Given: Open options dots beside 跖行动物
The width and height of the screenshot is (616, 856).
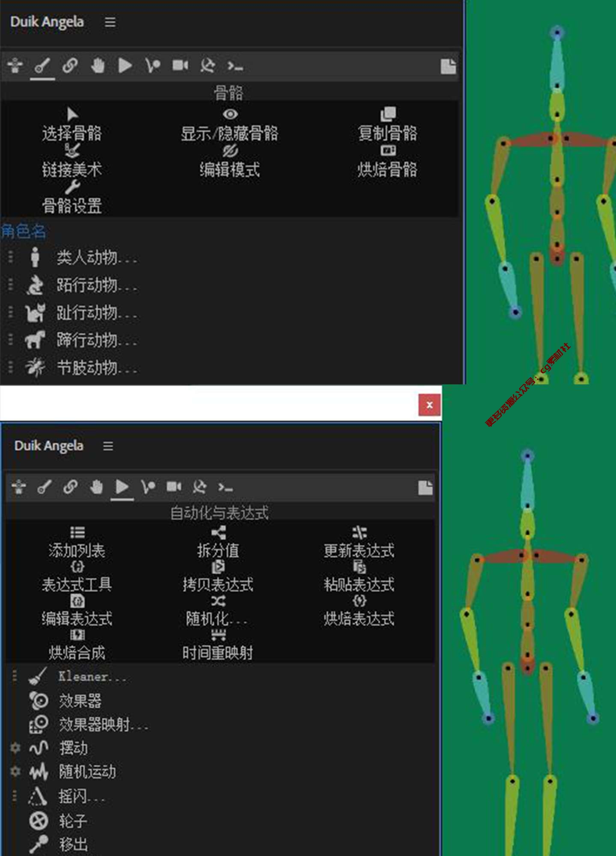Looking at the screenshot, I should point(11,284).
